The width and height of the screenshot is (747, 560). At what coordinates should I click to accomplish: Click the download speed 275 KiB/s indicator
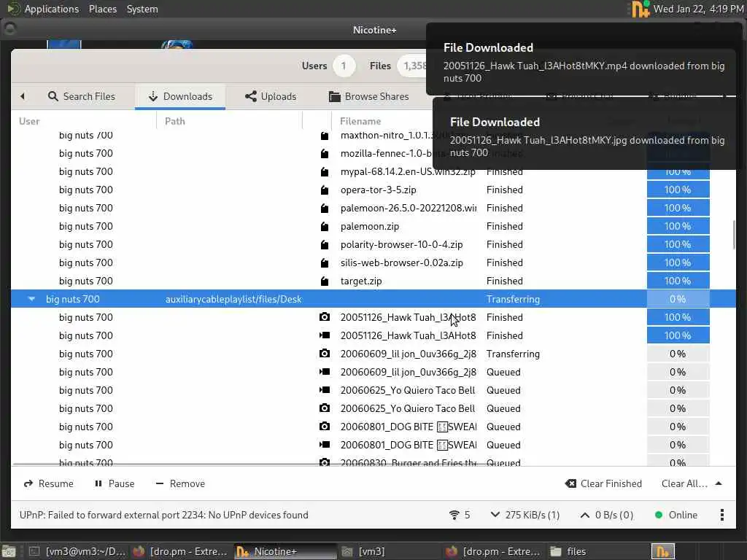[x=525, y=515]
